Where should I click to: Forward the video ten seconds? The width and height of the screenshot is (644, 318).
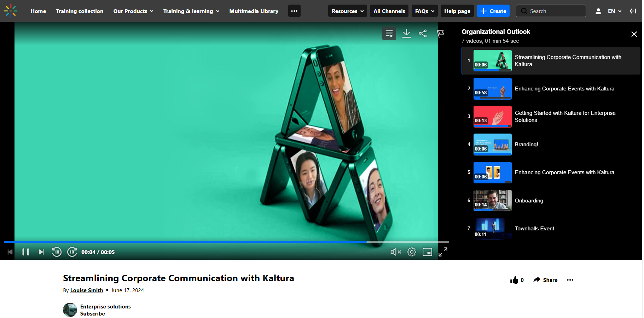pyautogui.click(x=72, y=252)
